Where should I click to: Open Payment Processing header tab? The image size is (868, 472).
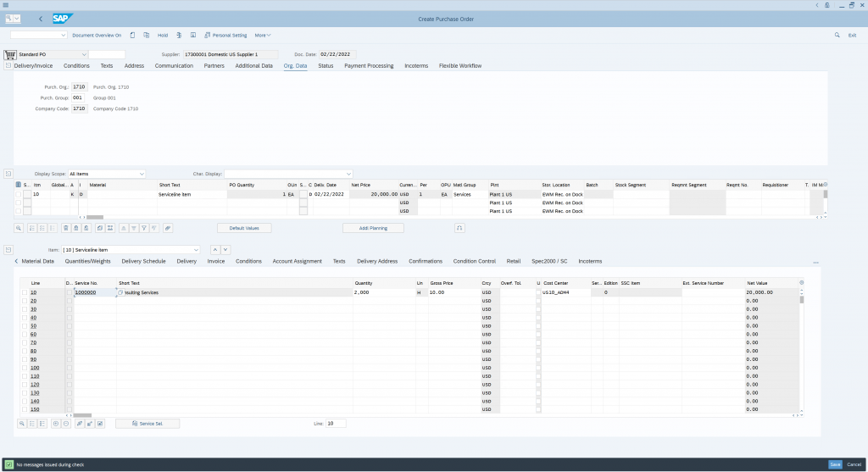pos(369,65)
